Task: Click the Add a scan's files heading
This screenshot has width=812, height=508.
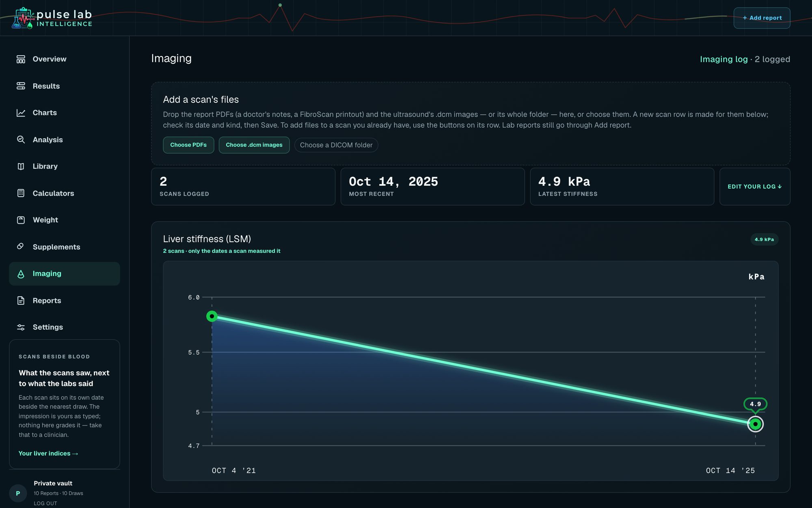Action: (x=201, y=100)
